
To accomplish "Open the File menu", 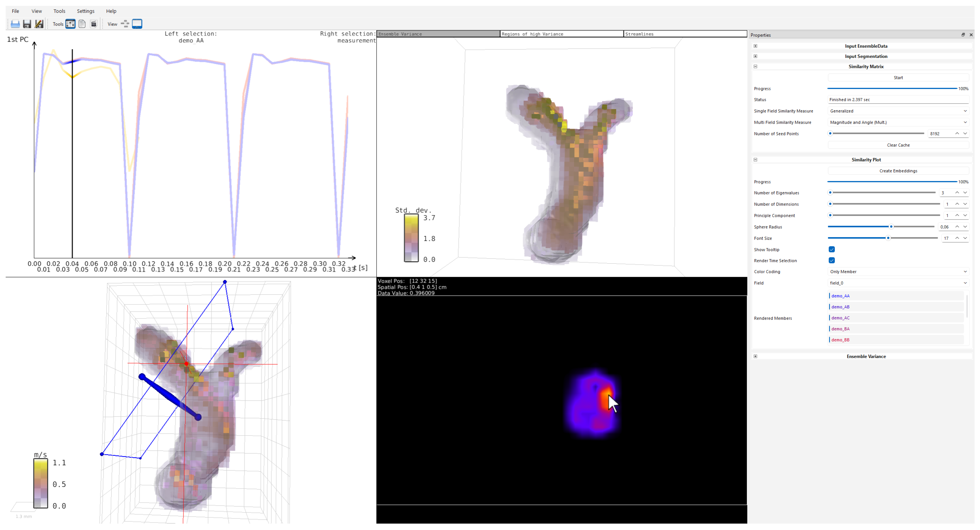I will coord(16,11).
